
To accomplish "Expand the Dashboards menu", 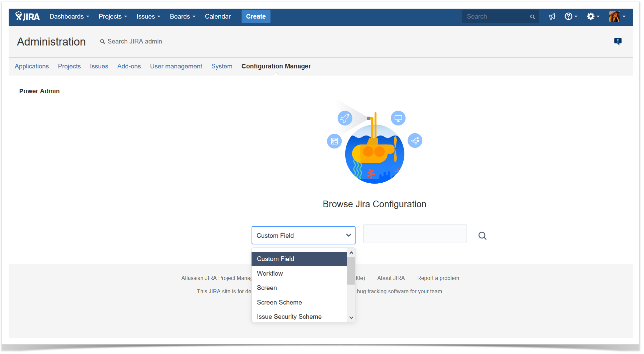I will pos(69,16).
